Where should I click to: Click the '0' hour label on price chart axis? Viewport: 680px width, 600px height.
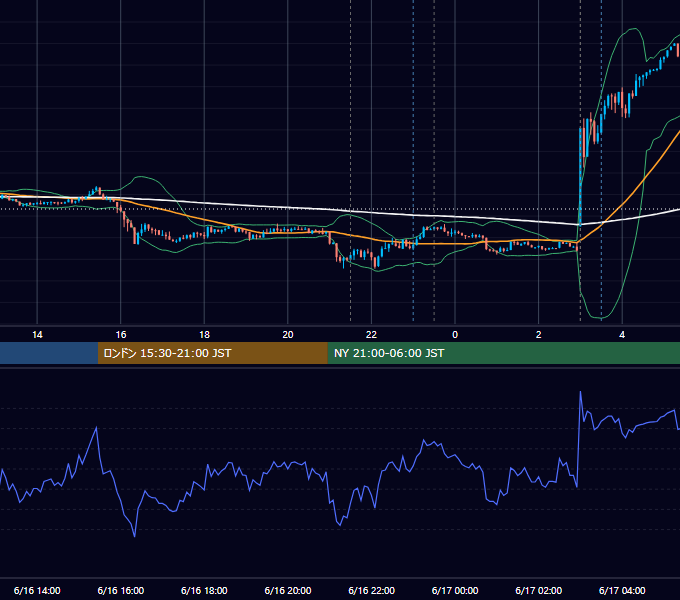[x=455, y=335]
